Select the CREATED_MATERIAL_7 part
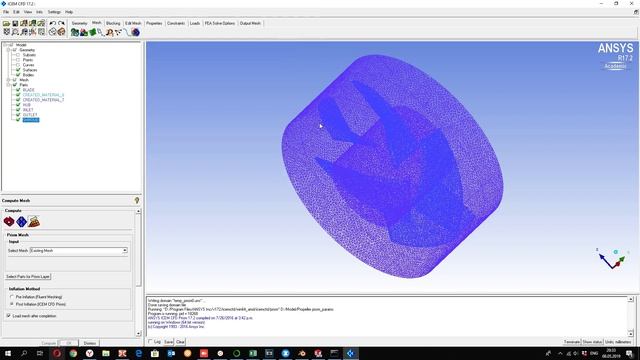The width and height of the screenshot is (640, 360). (x=43, y=100)
